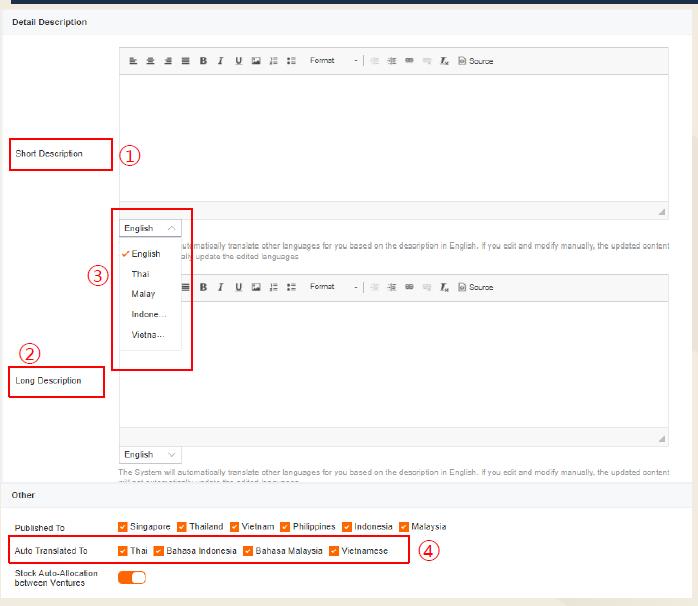Uncheck Philippines under Published To
The width and height of the screenshot is (698, 606).
[x=285, y=527]
